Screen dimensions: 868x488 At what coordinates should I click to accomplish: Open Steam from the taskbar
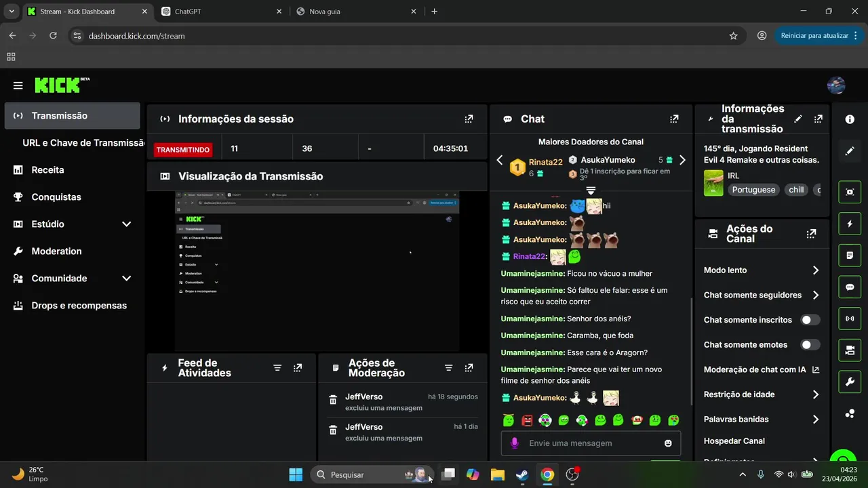522,474
